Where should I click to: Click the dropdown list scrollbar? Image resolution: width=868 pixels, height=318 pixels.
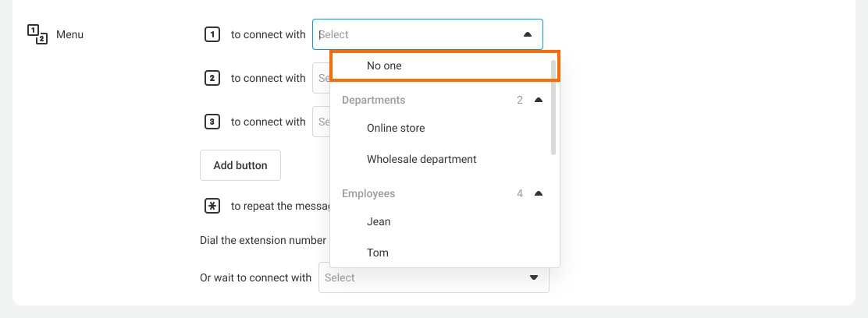point(553,109)
